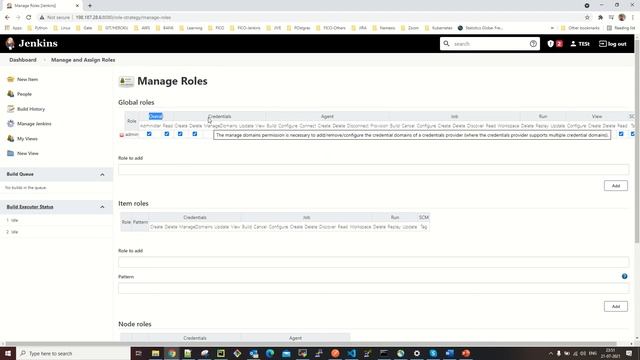Collapse the Build Queue panel
The height and width of the screenshot is (360, 640).
coord(102,175)
